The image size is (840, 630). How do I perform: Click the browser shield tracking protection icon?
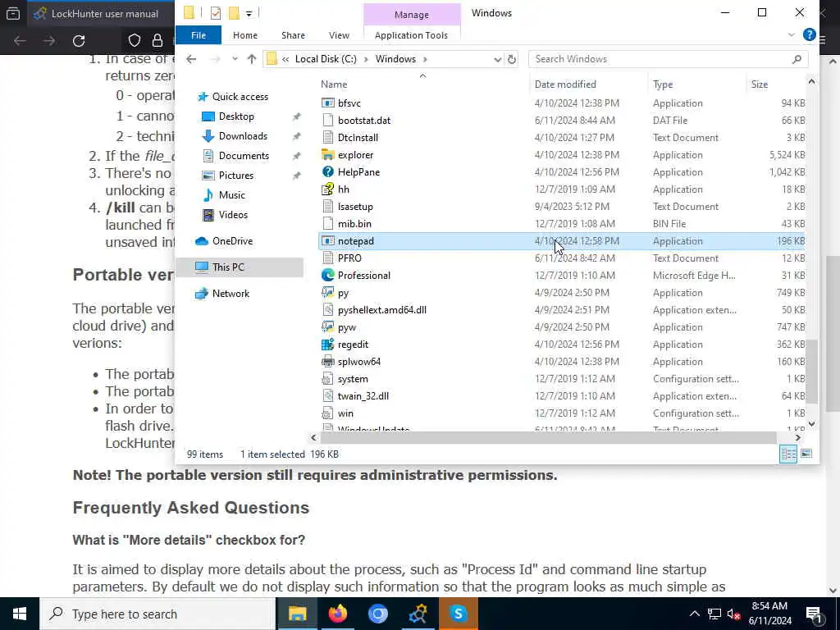tap(135, 41)
